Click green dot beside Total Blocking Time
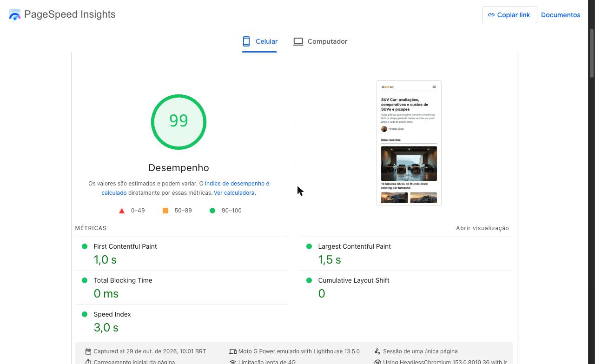595x364 pixels. [x=85, y=280]
